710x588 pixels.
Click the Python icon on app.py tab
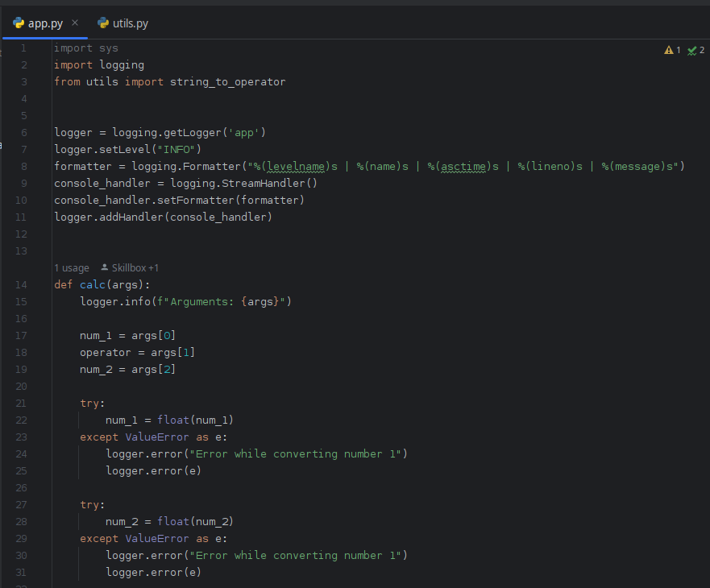point(19,23)
